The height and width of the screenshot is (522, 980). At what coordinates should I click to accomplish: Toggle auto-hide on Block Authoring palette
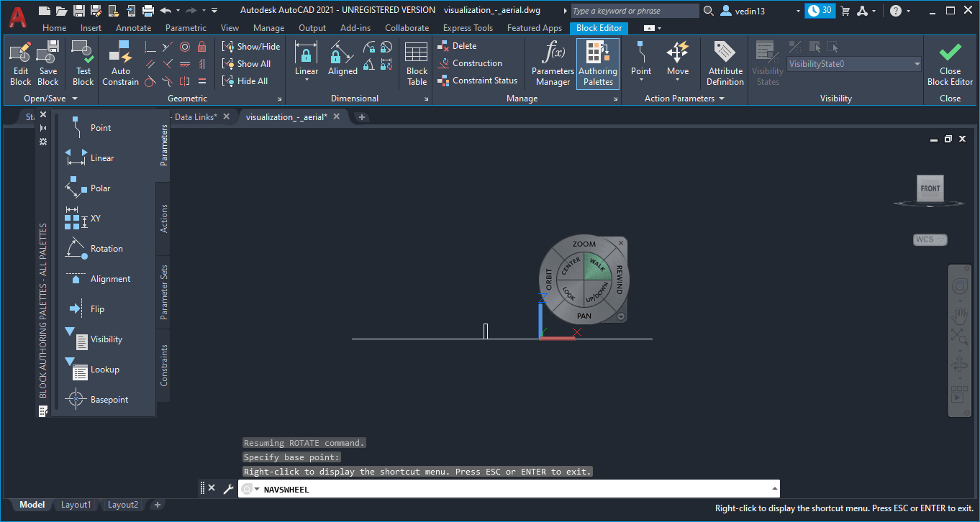[x=43, y=128]
